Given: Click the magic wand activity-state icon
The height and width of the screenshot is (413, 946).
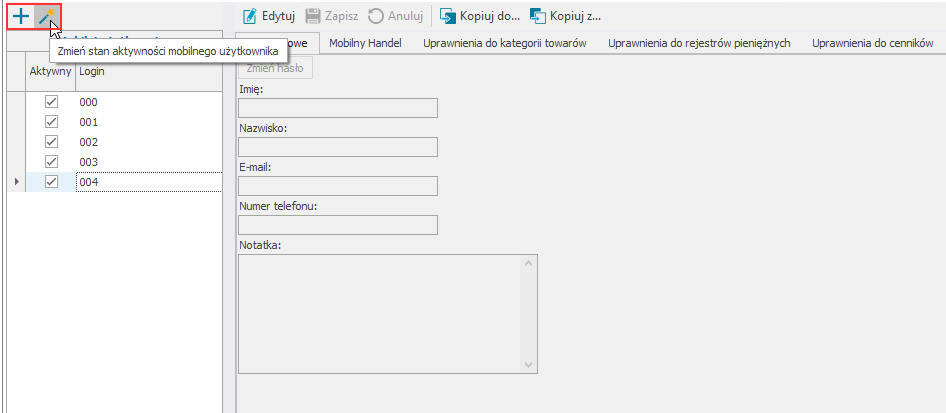Looking at the screenshot, I should tap(45, 17).
